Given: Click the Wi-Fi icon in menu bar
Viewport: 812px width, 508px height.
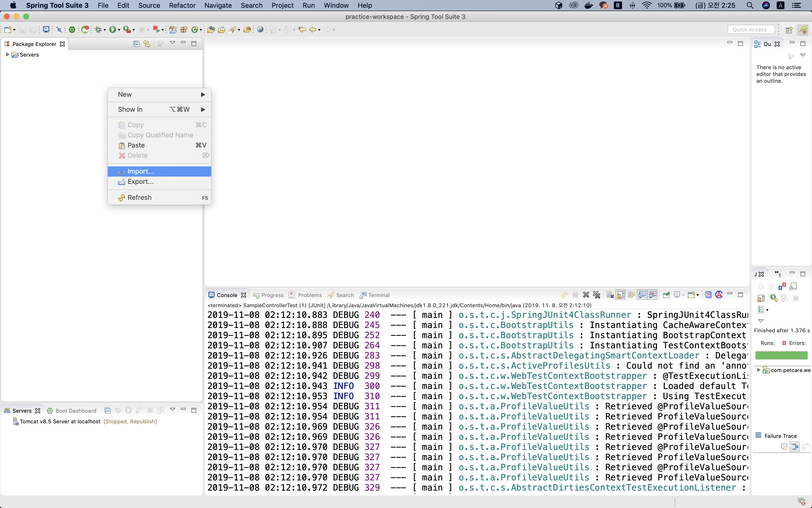Looking at the screenshot, I should click(647, 5).
